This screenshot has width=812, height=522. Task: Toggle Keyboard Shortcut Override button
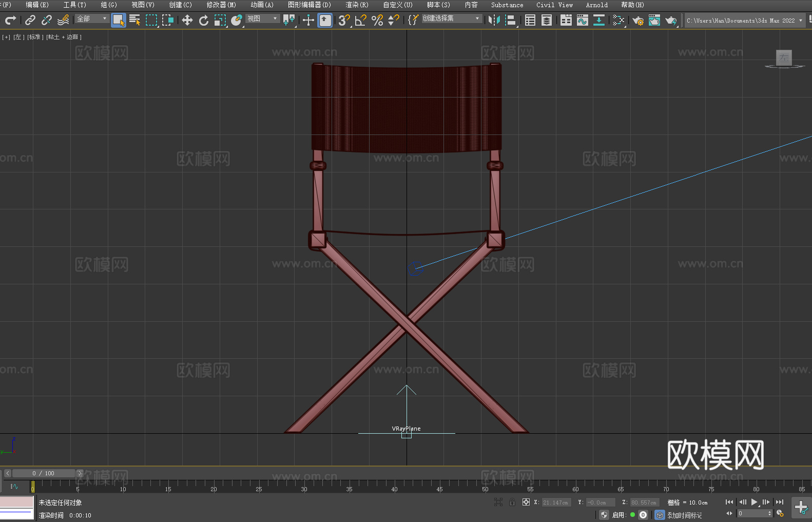[325, 20]
